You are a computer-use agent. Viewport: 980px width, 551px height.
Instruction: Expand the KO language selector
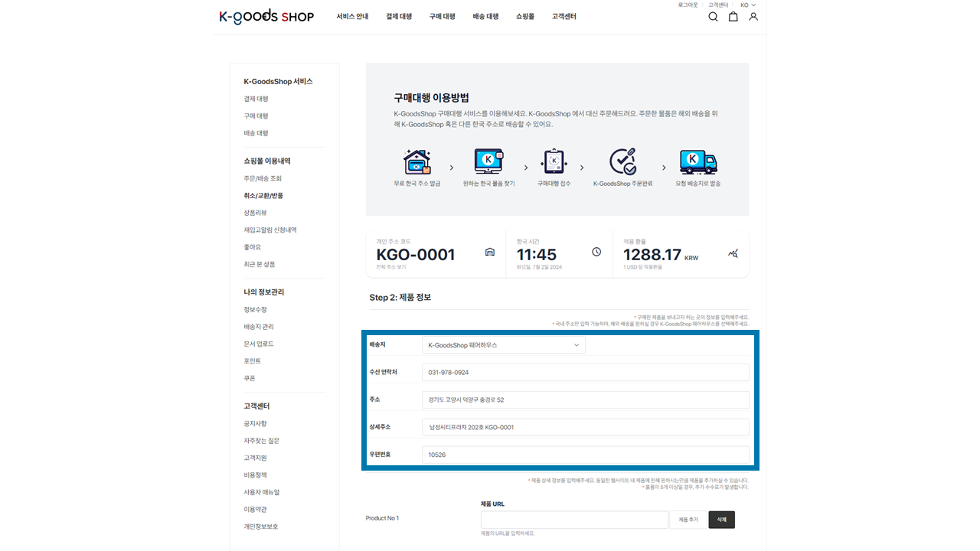(x=747, y=5)
